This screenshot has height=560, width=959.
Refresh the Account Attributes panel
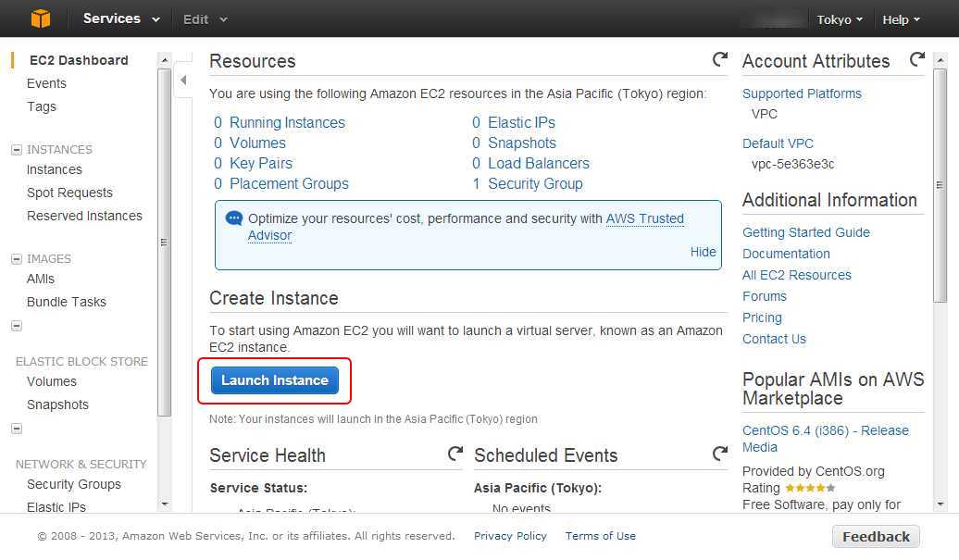916,60
